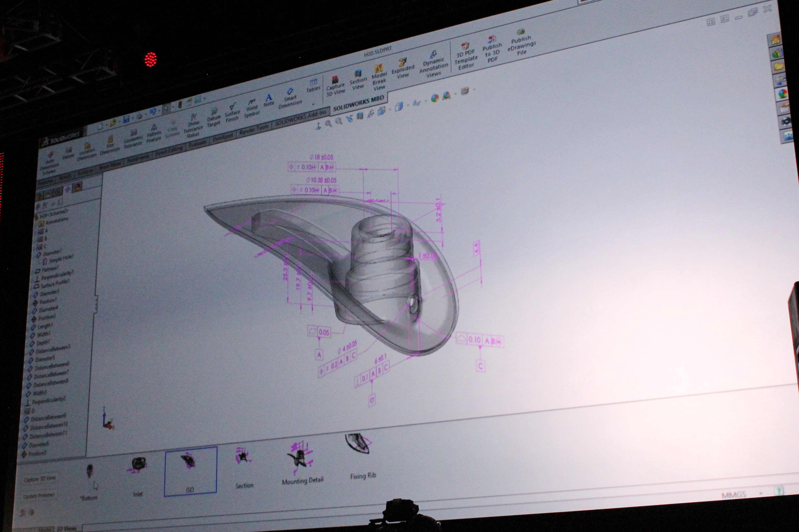Click the Capture 3D View button at the bottom left
The image size is (799, 532).
(x=40, y=479)
